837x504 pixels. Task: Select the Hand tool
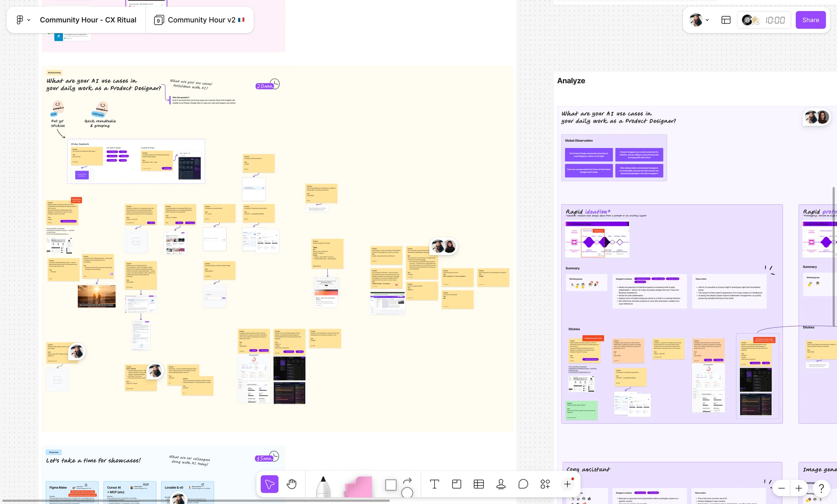(x=292, y=484)
